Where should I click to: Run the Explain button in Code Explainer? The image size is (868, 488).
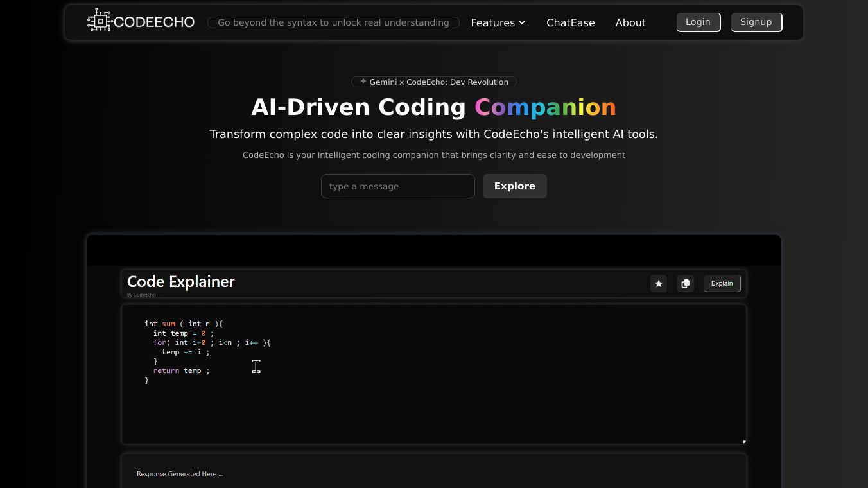pos(722,283)
